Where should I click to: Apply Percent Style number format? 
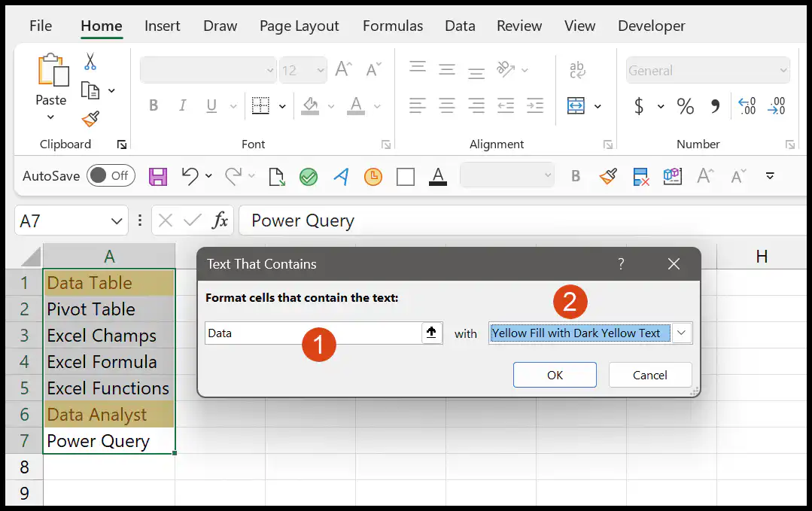pyautogui.click(x=685, y=106)
